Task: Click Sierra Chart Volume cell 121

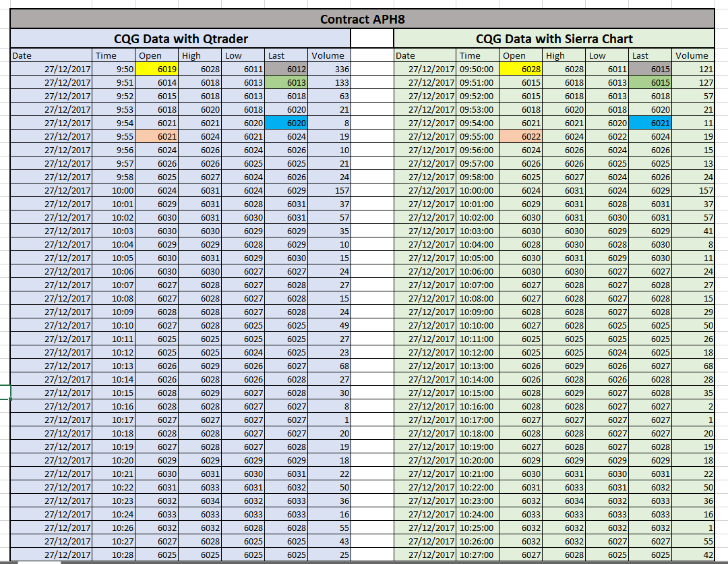Action: coord(693,69)
